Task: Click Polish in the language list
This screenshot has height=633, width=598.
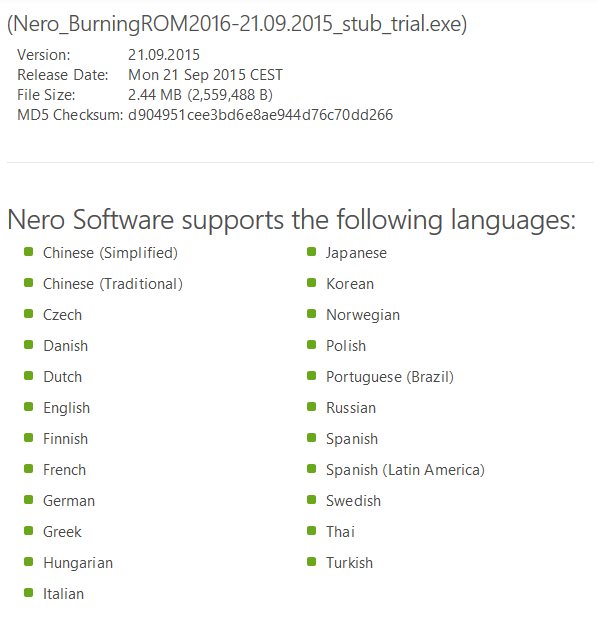Action: [x=346, y=346]
